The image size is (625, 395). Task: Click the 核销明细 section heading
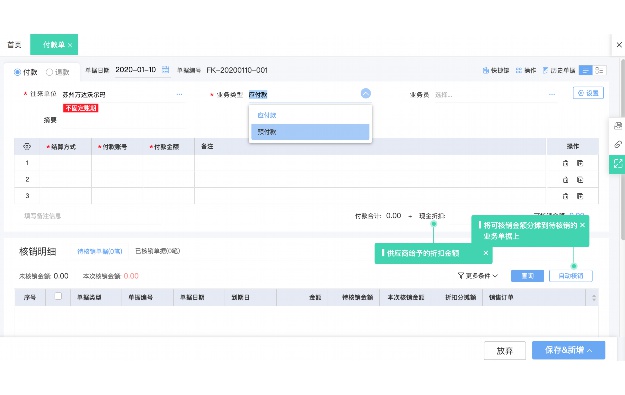[x=37, y=252]
